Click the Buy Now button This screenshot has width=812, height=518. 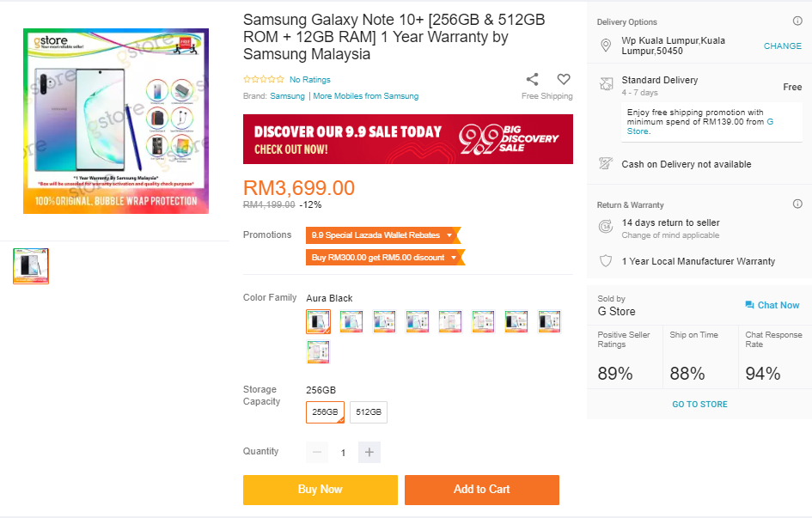pyautogui.click(x=320, y=490)
